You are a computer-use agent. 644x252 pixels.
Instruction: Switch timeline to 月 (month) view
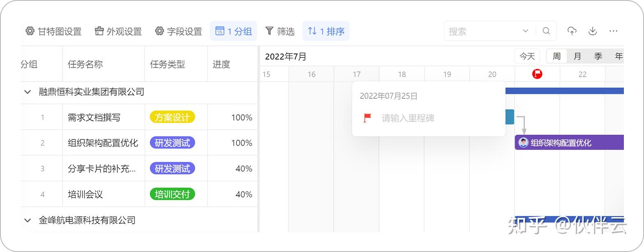[x=577, y=56]
